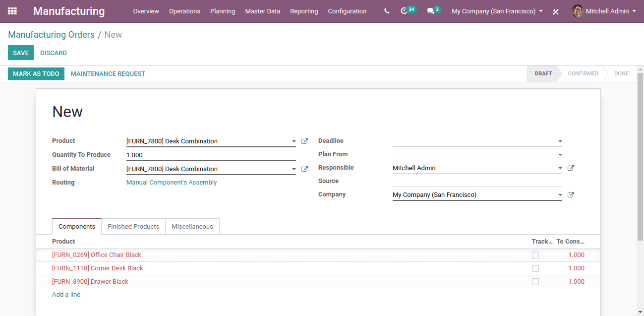Select the Drawer Black component row

pos(318,282)
